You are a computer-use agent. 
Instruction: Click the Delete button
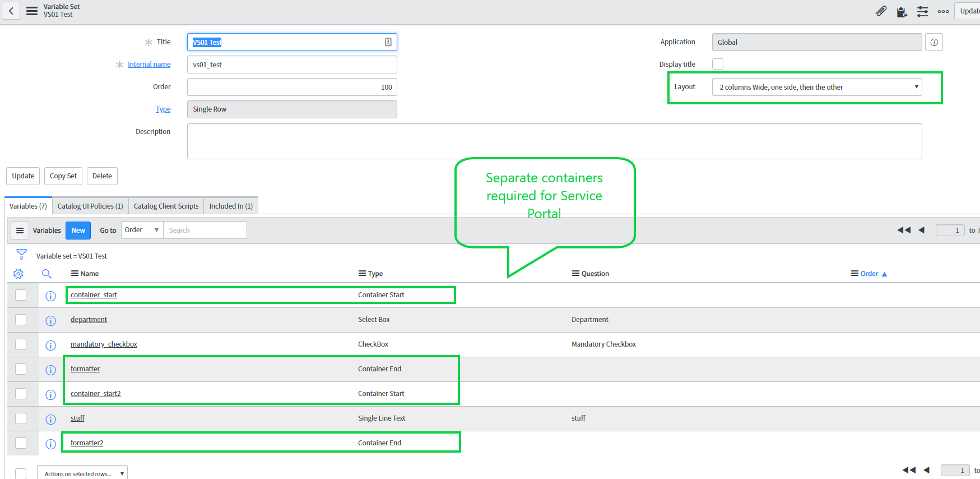tap(102, 176)
